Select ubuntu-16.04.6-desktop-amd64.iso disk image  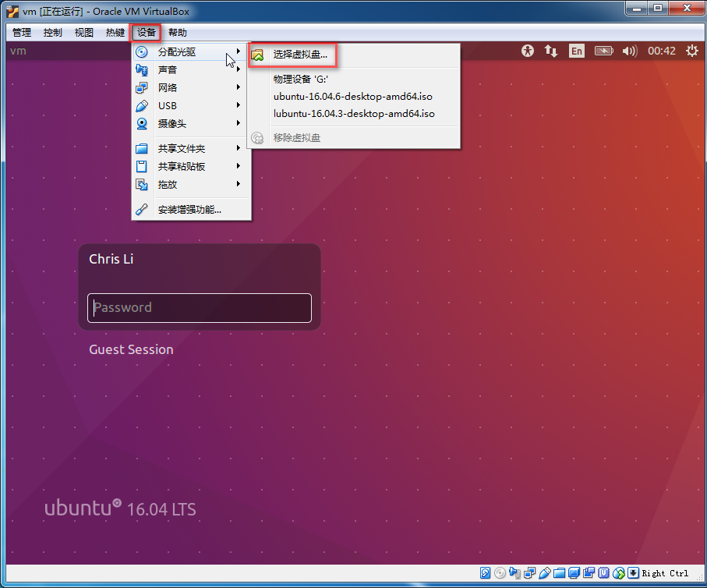[x=352, y=97]
